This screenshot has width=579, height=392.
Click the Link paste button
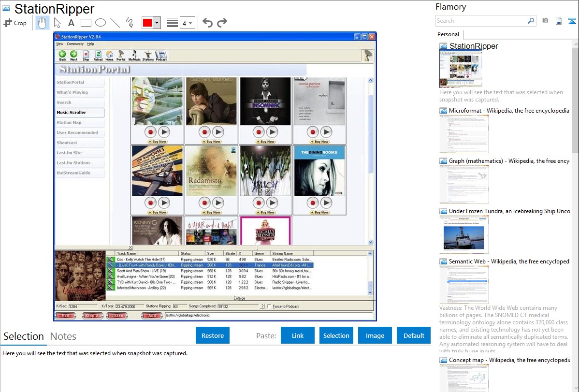click(x=298, y=335)
